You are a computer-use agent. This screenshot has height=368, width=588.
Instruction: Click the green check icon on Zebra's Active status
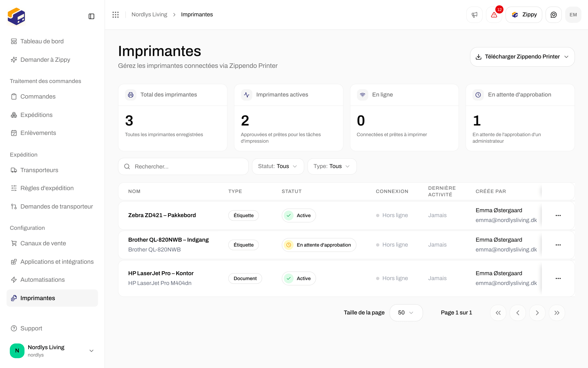point(289,215)
